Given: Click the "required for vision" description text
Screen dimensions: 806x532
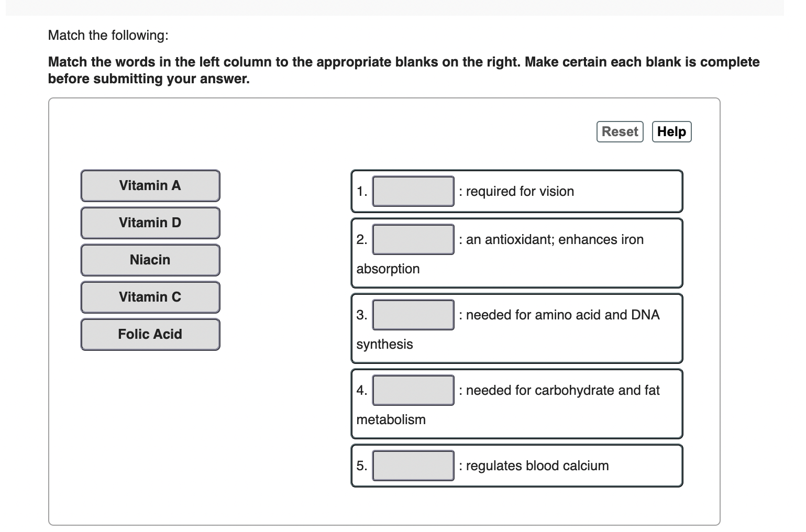Looking at the screenshot, I should coord(520,191).
